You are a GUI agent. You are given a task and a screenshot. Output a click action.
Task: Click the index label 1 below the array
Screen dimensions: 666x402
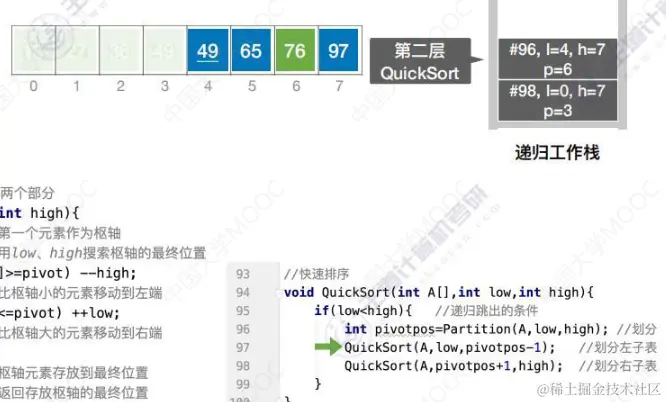[x=76, y=86]
